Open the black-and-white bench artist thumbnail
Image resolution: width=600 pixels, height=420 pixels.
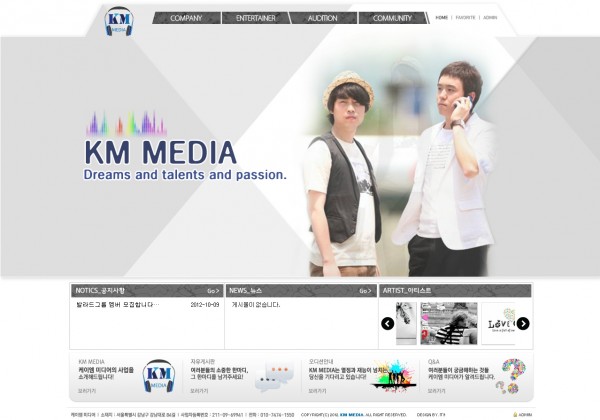448,323
